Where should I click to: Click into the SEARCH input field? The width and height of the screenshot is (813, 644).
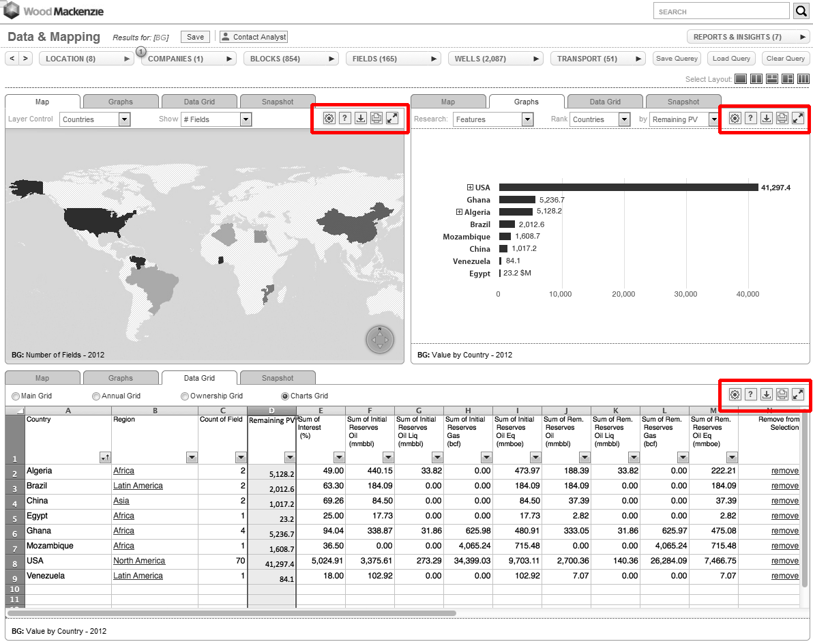(721, 12)
